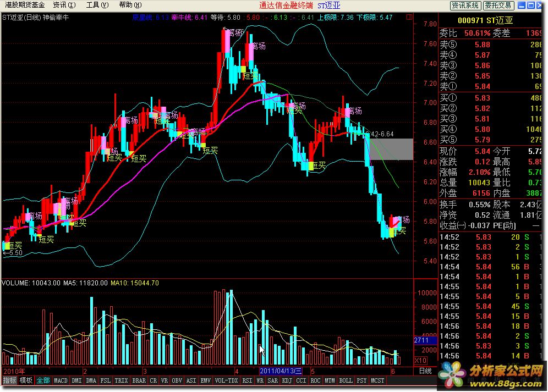Screen dimensions: 548x392
Task: Select the CR indicator
Action: (x=154, y=380)
